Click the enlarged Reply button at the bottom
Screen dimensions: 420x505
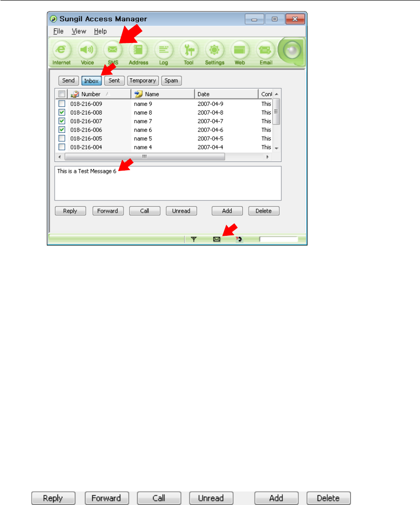[53, 498]
